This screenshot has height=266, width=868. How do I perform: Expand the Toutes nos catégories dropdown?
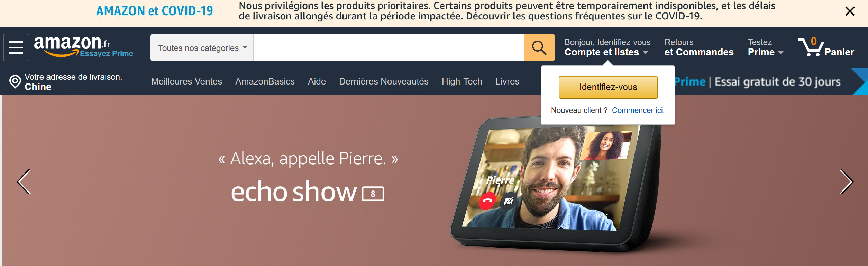pos(202,47)
